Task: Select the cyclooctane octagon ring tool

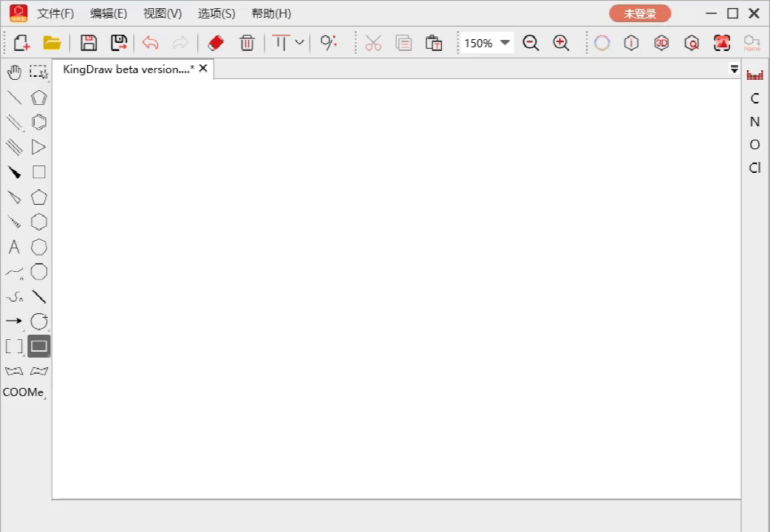Action: (x=38, y=272)
